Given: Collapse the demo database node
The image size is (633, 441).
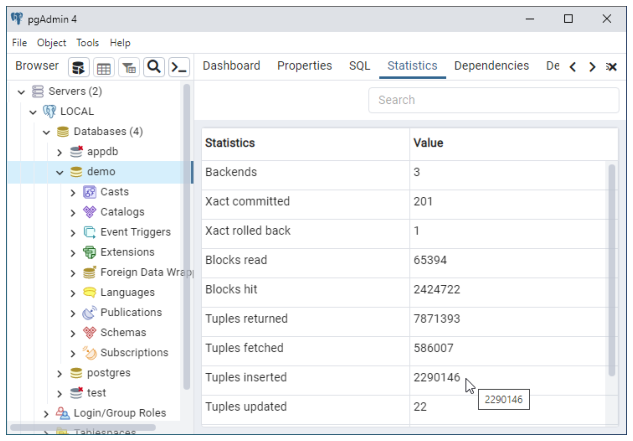Looking at the screenshot, I should [60, 172].
